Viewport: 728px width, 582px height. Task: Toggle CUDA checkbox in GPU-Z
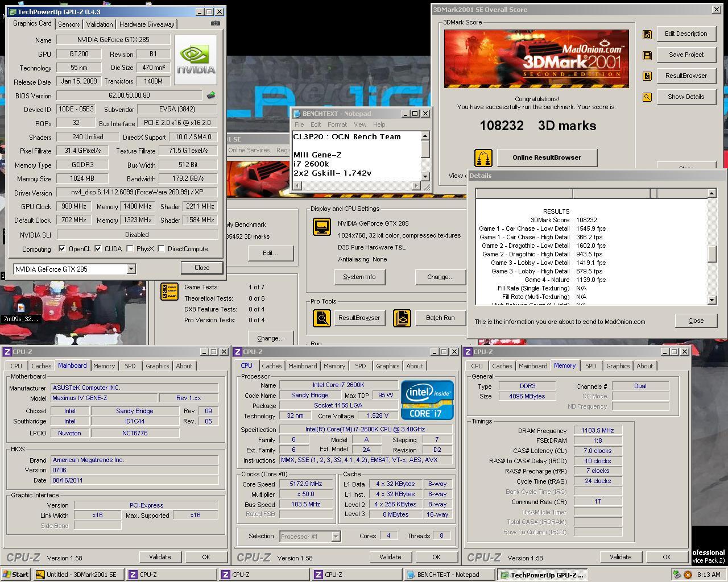98,249
